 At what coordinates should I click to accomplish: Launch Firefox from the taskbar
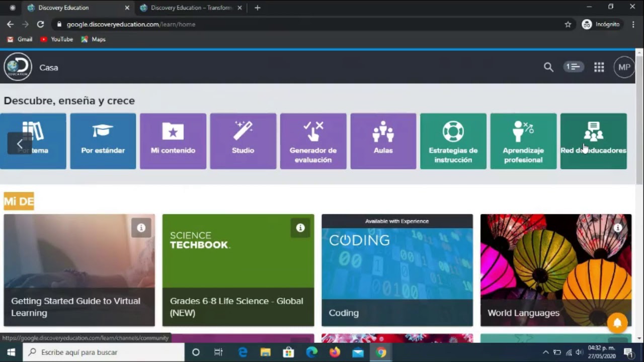pyautogui.click(x=335, y=352)
